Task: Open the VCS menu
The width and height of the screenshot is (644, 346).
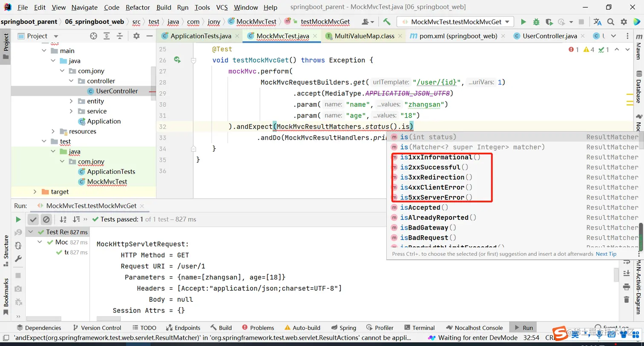Action: 222,7
